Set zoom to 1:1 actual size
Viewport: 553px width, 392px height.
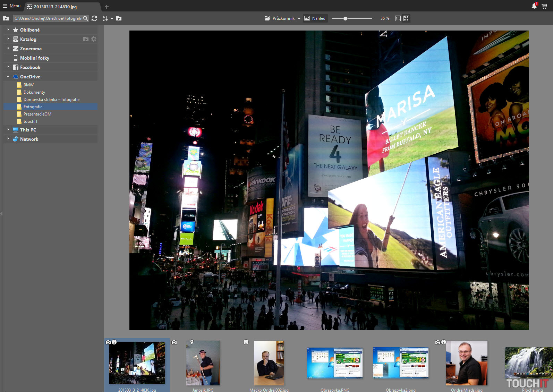pyautogui.click(x=398, y=18)
